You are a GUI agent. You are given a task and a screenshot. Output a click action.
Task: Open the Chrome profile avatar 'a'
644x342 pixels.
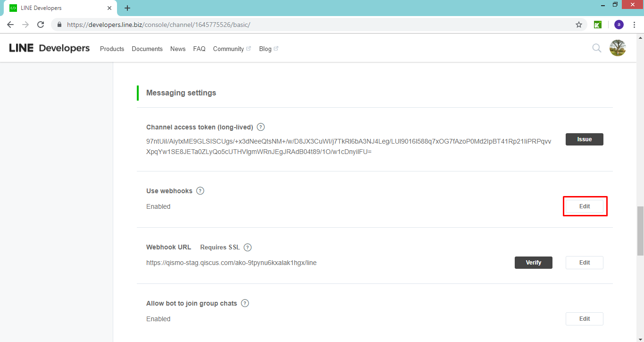point(619,25)
